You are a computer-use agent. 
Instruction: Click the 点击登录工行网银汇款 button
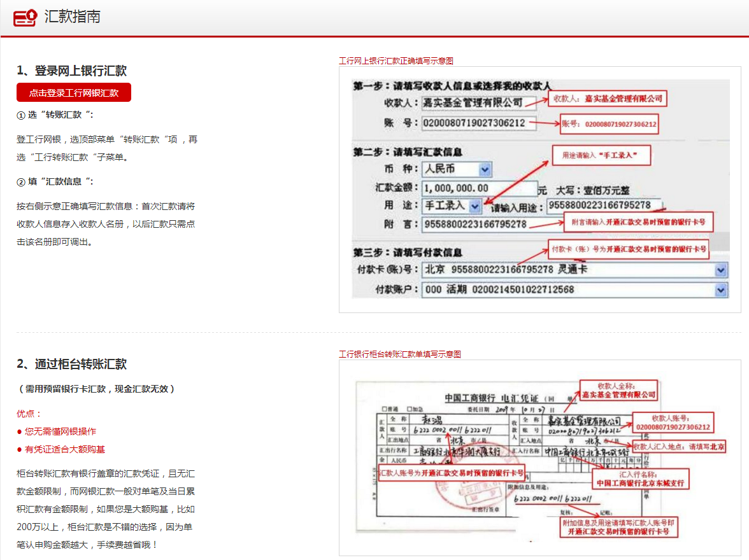pos(74,93)
